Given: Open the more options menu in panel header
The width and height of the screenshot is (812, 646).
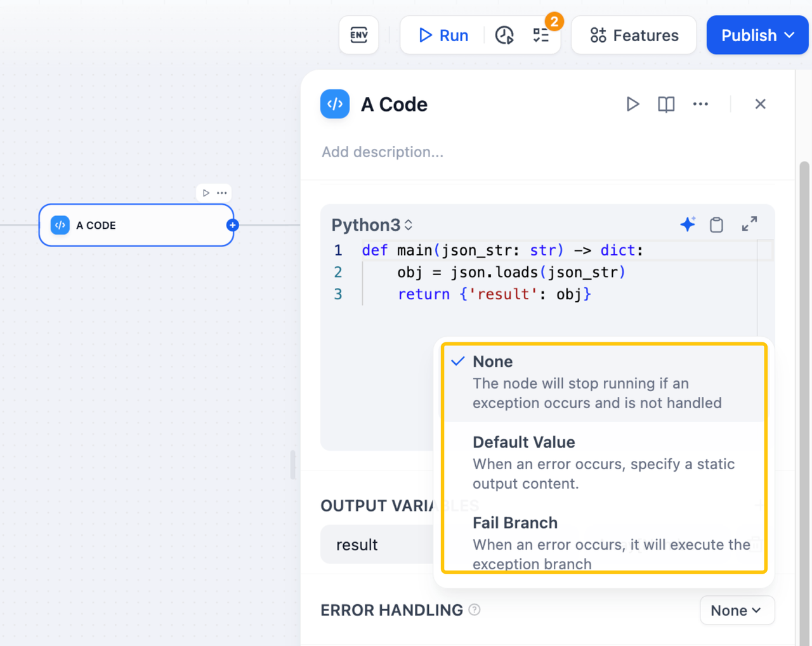Looking at the screenshot, I should (700, 104).
